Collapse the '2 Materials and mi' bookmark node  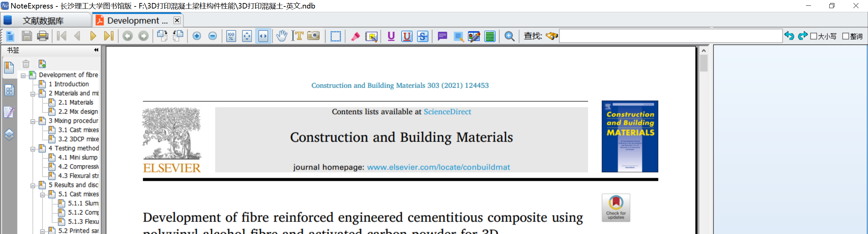coord(33,94)
